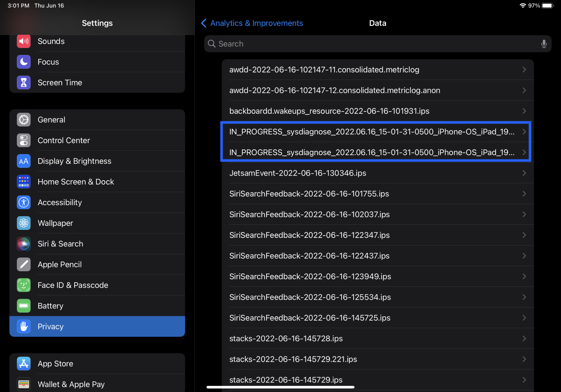
Task: Expand chevron for SiriSearchFeedback-2022-06-16-102037.ips
Action: [x=524, y=214]
